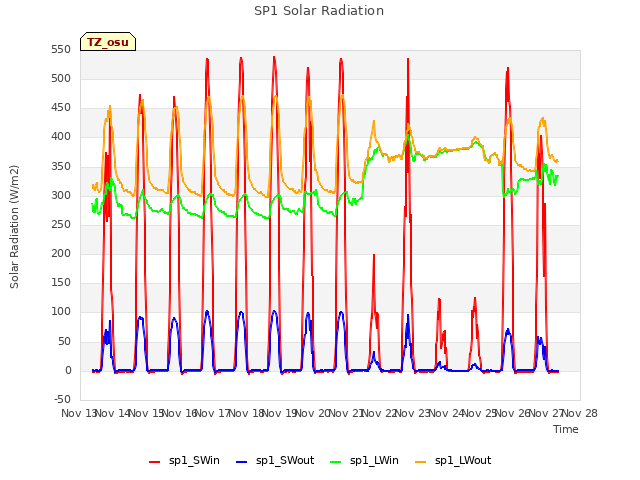Click the 200 y-axis tick label
Image resolution: width=640 pixels, height=480 pixels.
tap(61, 253)
